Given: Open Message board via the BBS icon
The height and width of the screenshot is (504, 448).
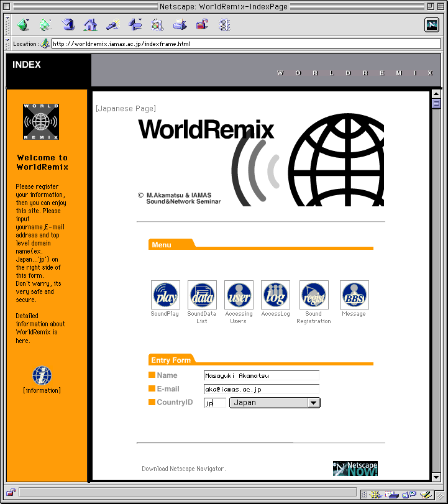Looking at the screenshot, I should coord(354,295).
